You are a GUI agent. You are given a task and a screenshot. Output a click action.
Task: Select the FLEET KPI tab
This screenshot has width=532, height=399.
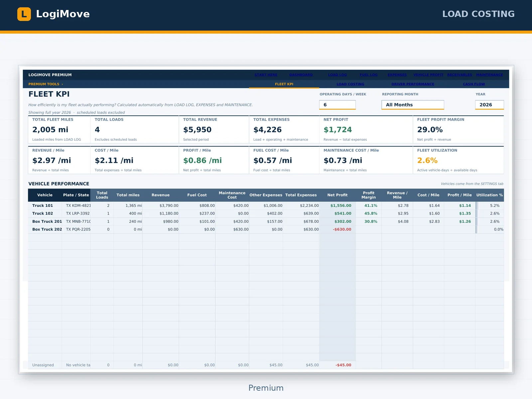pyautogui.click(x=284, y=84)
